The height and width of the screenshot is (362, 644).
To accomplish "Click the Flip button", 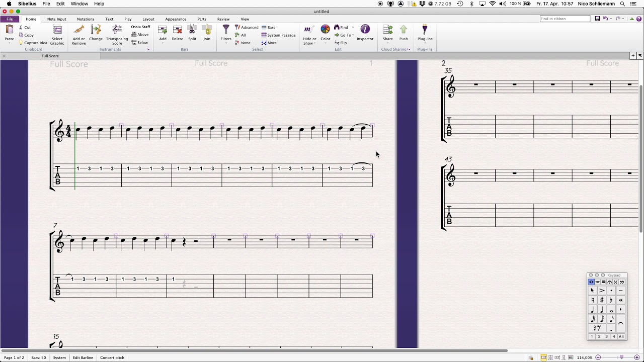I will pyautogui.click(x=341, y=43).
